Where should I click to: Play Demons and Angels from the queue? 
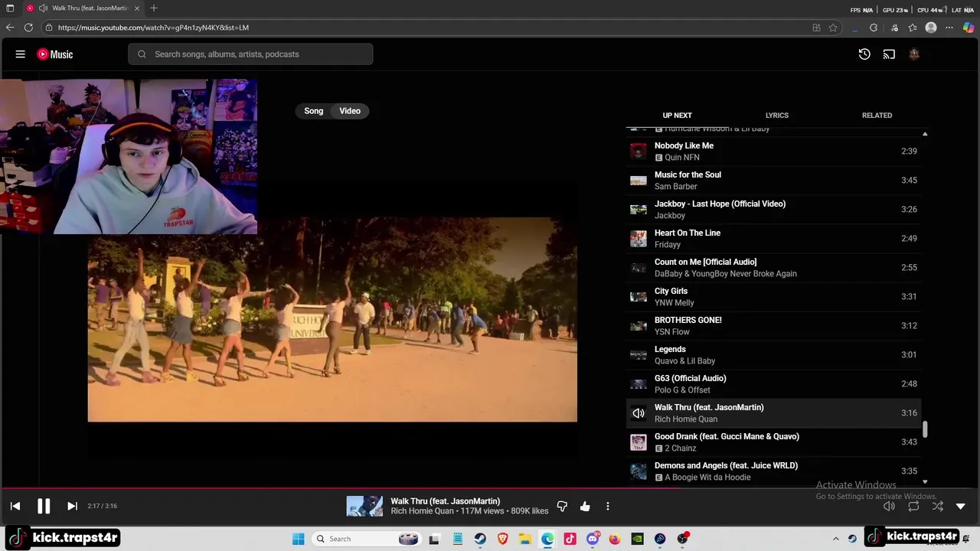click(x=773, y=471)
